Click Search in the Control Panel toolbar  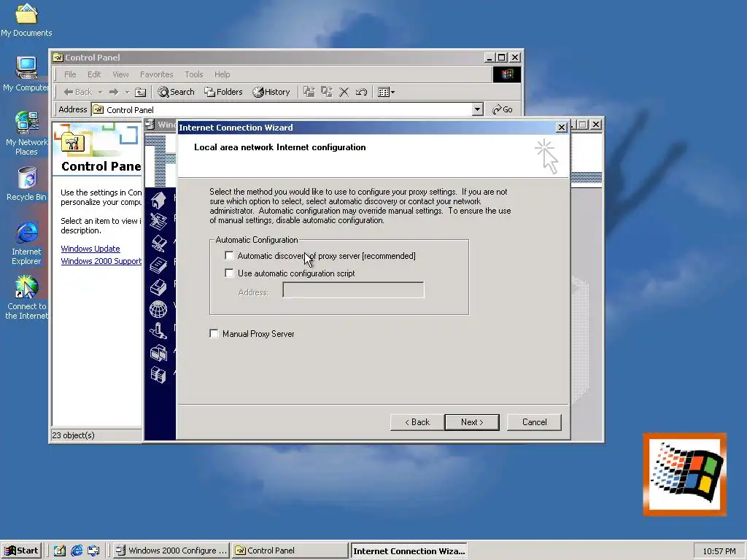(x=177, y=92)
